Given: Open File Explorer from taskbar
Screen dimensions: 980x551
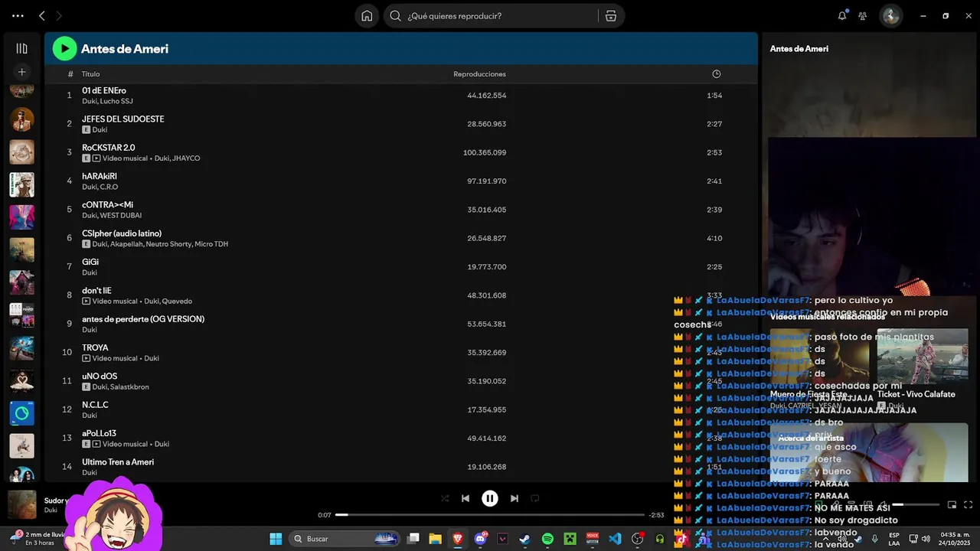Looking at the screenshot, I should point(435,539).
